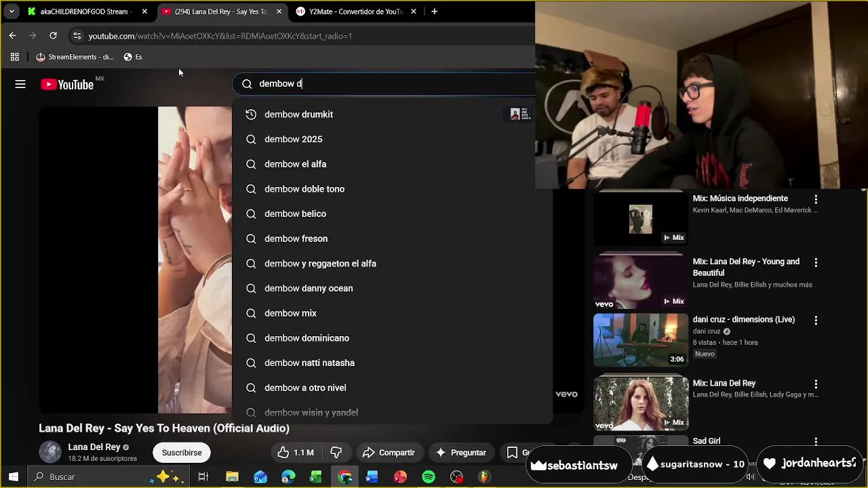Open the Windows Start menu

14,477
